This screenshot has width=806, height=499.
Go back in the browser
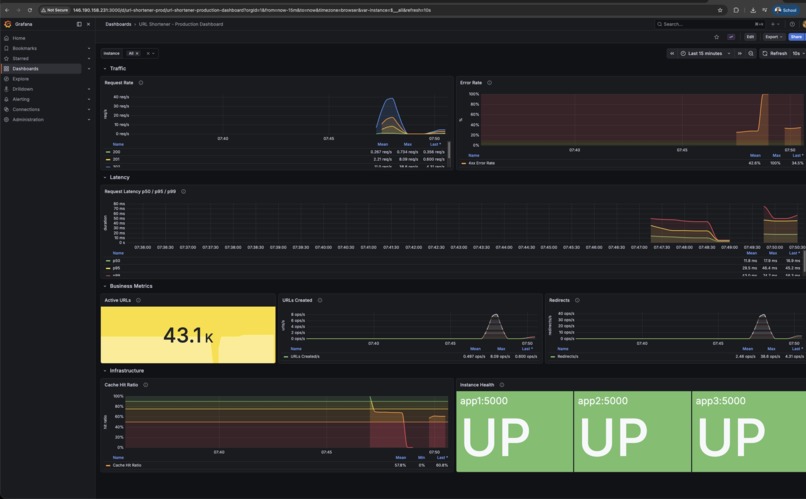7,10
